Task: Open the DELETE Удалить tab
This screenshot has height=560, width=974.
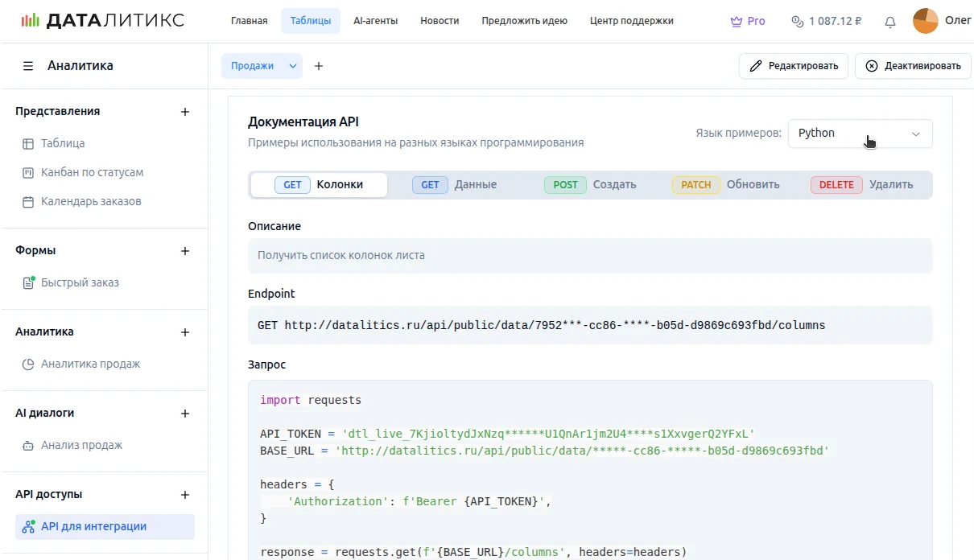Action: coord(861,185)
